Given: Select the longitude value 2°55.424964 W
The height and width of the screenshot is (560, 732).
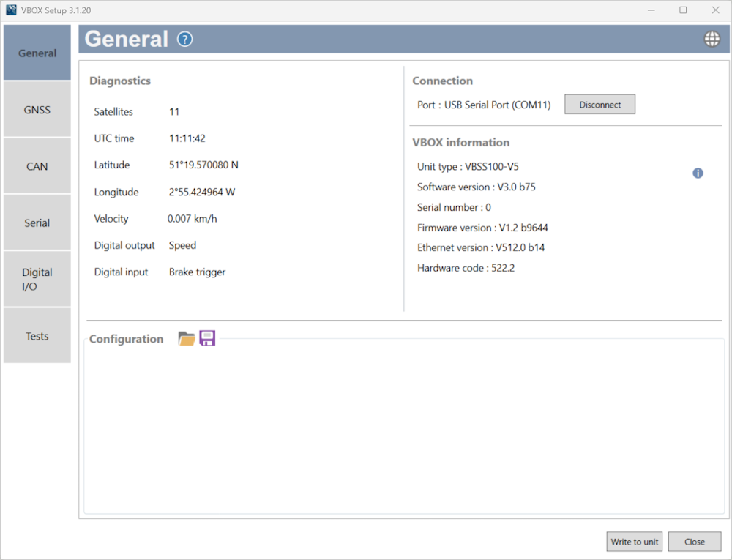Looking at the screenshot, I should (x=202, y=192).
